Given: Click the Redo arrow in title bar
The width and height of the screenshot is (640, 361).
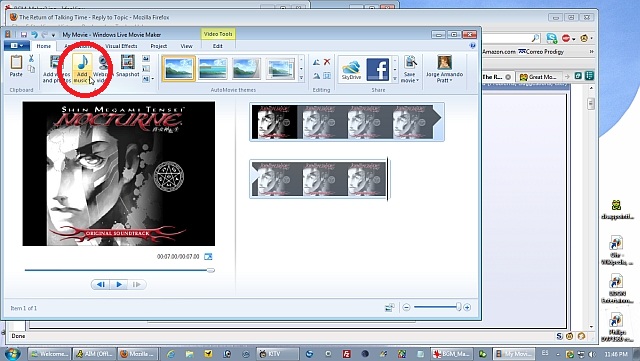Looking at the screenshot, I should click(x=44, y=35).
